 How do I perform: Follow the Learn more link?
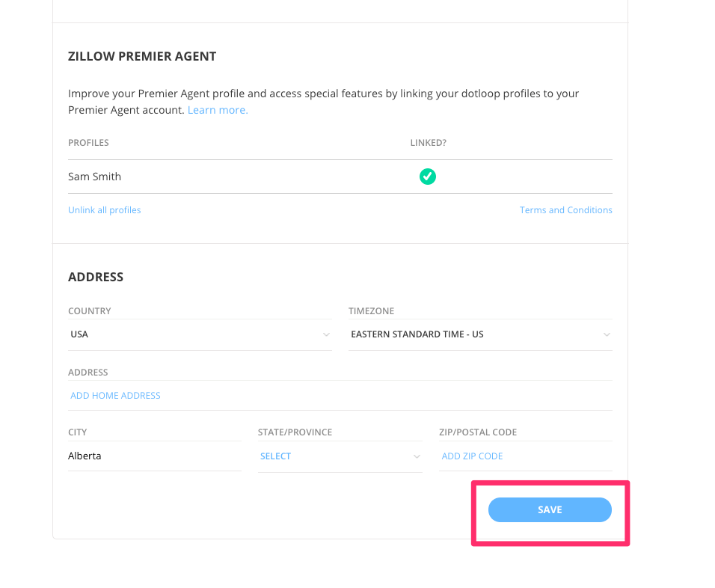(217, 109)
